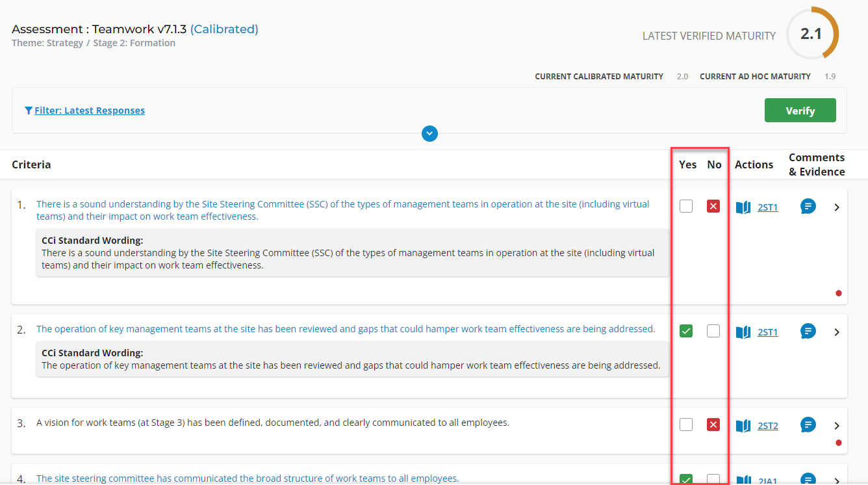The height and width of the screenshot is (485, 868).
Task: Expand the blue chevron below the filter bar
Action: coord(429,134)
